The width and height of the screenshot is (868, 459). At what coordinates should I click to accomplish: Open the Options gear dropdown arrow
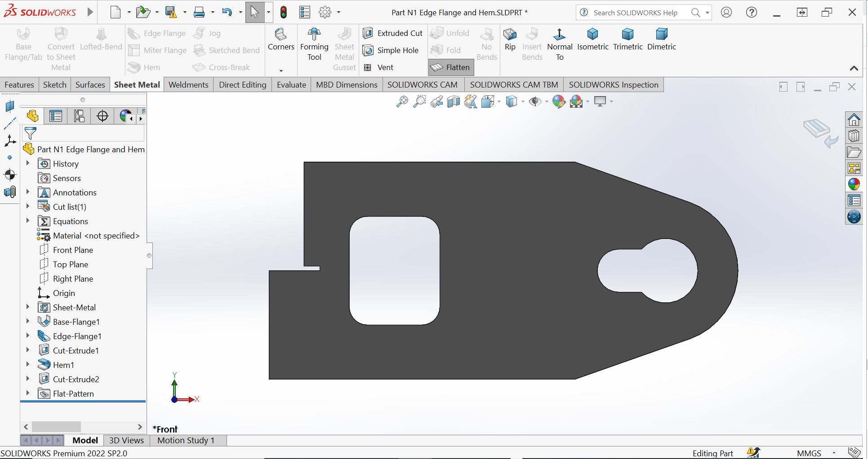pos(338,13)
